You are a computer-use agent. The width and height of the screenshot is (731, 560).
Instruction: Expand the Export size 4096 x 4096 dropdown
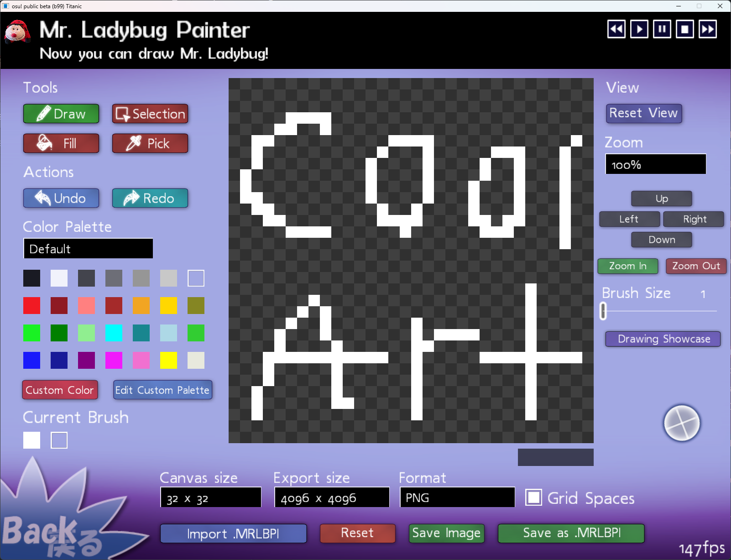331,497
